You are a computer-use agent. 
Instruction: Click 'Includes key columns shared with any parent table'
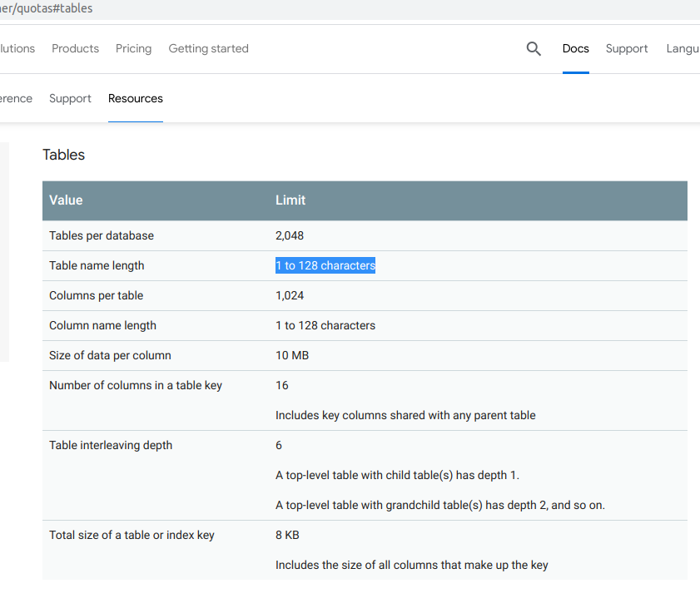[x=405, y=415]
